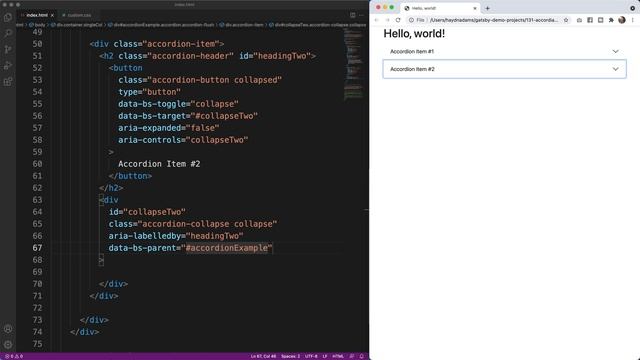Expand Accordion Item #1 in browser
The width and height of the screenshot is (640, 360).
click(504, 51)
